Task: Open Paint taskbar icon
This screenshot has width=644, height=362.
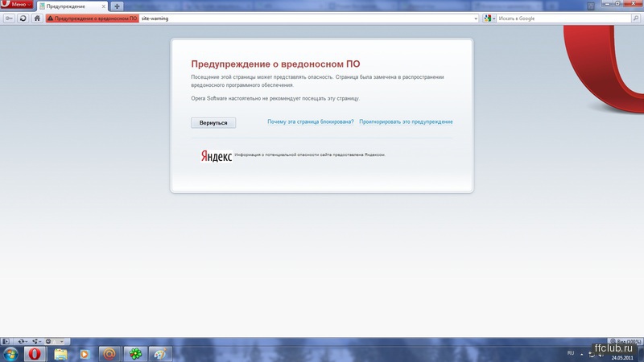Action: (x=159, y=354)
